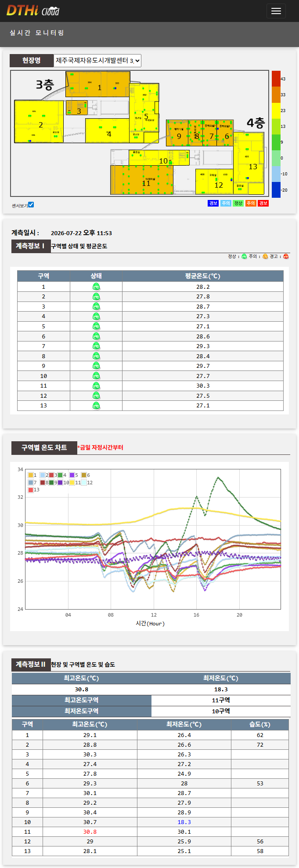The height and width of the screenshot is (868, 299).
Task: Click the 구역별 온도 차트 section label
Action: 44,447
